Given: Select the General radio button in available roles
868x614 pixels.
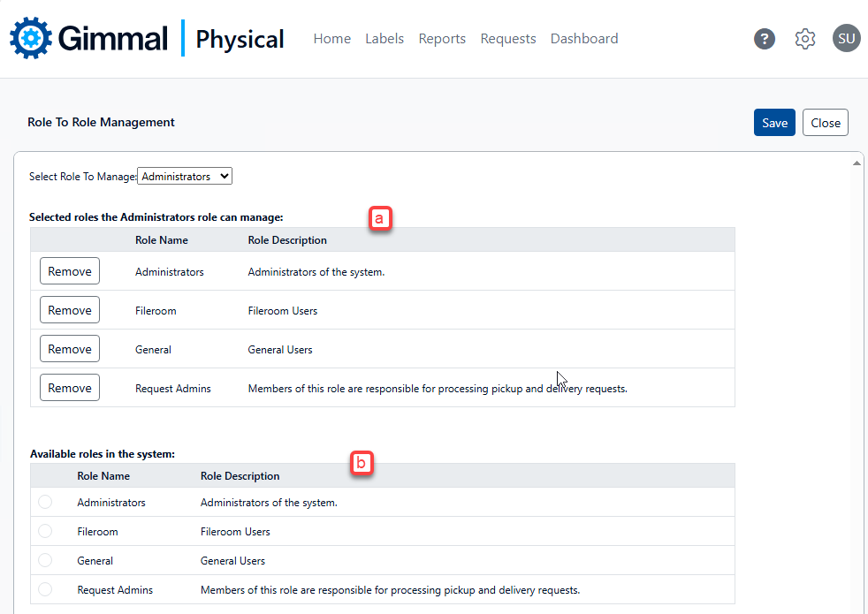Looking at the screenshot, I should pos(45,560).
